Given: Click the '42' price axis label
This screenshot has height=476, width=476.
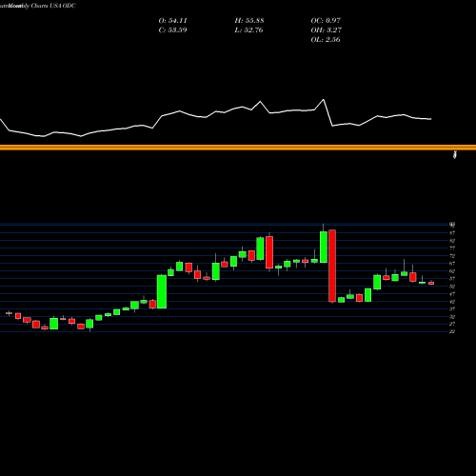Looking at the screenshot, I should coord(452,302).
